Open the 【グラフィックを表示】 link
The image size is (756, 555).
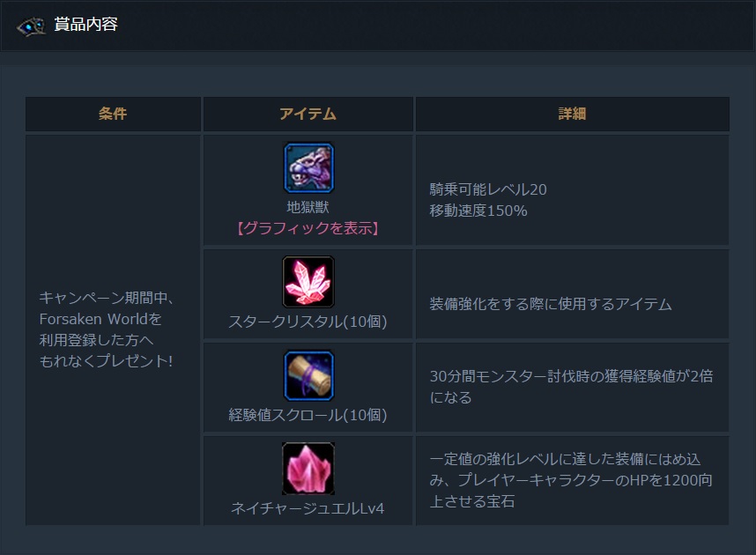[x=308, y=228]
